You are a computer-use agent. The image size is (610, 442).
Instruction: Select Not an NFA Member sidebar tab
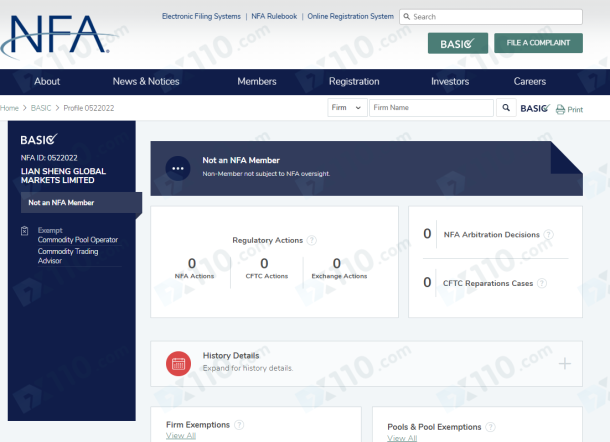tap(81, 203)
